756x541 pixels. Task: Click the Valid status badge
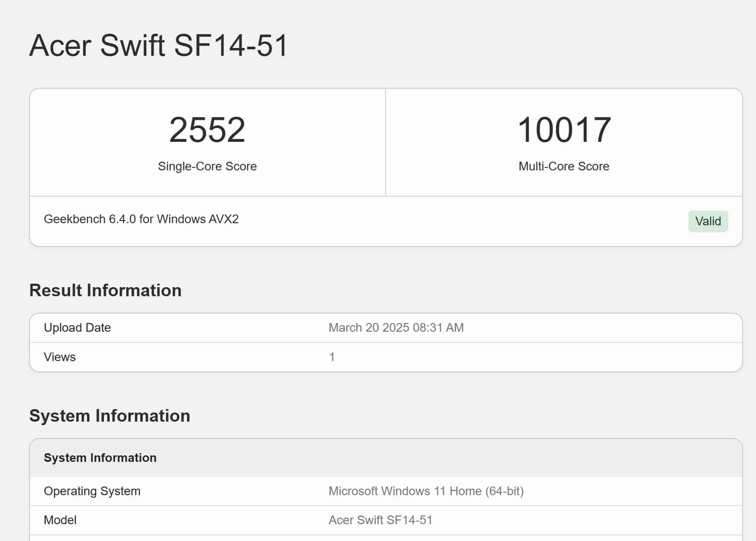pos(708,221)
